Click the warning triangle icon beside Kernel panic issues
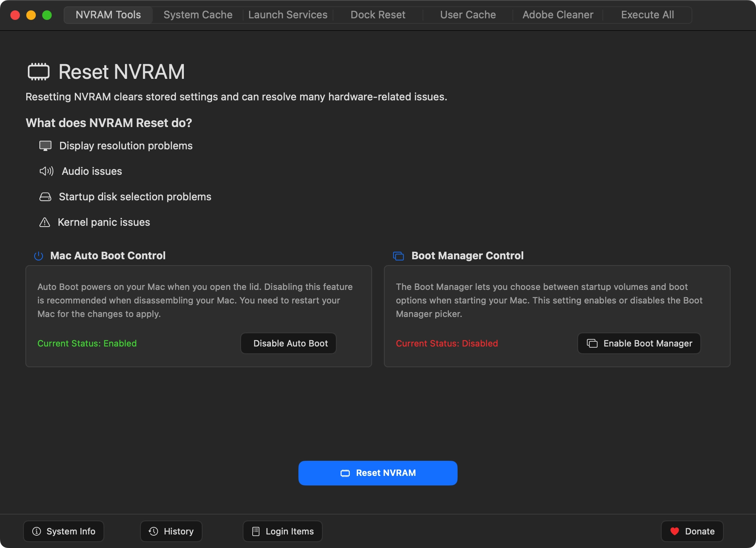 click(45, 222)
